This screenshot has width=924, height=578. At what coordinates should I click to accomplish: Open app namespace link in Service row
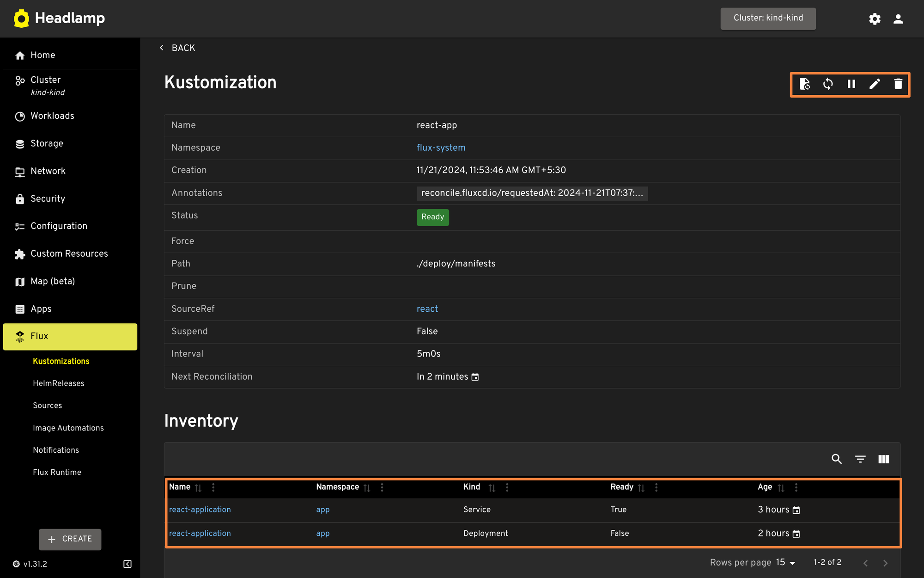pos(323,510)
